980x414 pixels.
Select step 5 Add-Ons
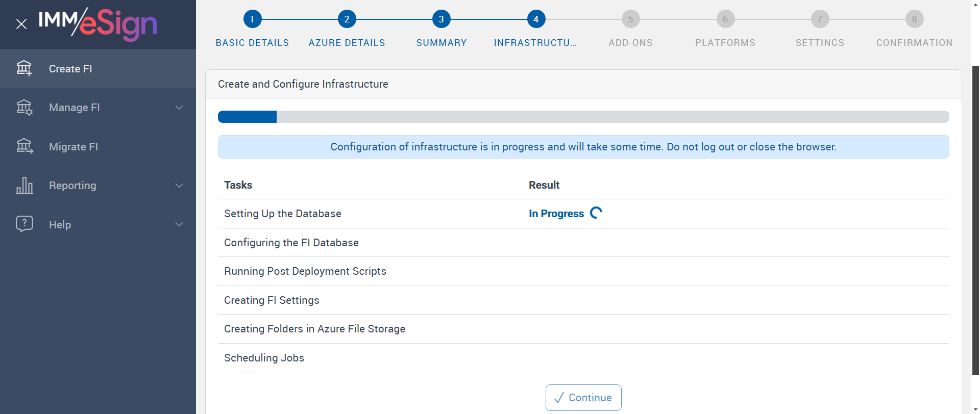pyautogui.click(x=630, y=19)
